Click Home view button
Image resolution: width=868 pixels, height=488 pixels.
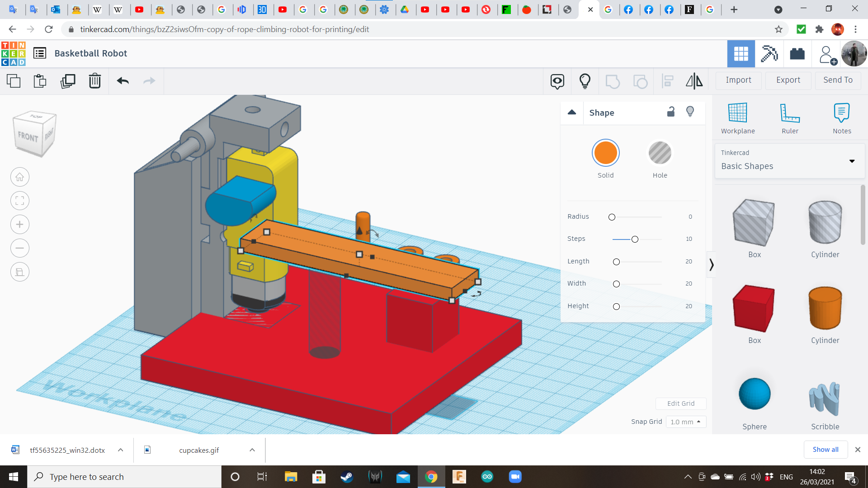tap(20, 177)
